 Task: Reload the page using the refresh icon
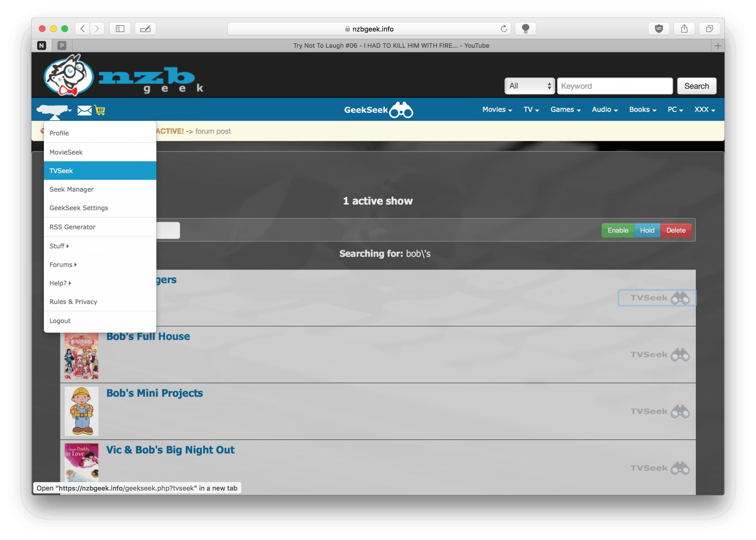(x=504, y=28)
